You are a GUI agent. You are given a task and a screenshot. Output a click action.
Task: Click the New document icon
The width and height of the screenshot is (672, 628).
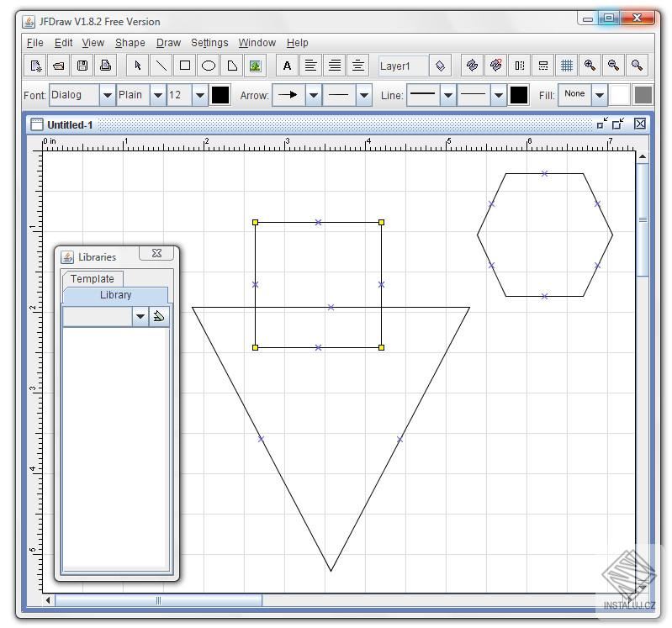(x=35, y=66)
